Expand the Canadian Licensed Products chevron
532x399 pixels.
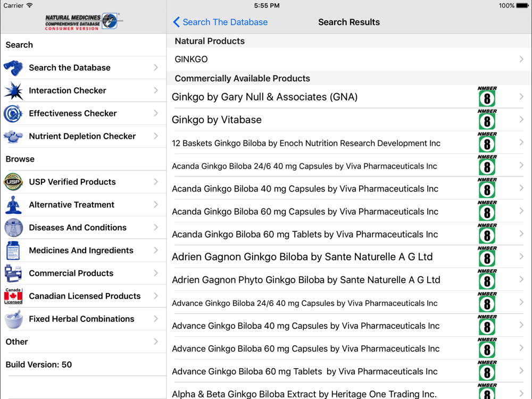click(x=156, y=296)
